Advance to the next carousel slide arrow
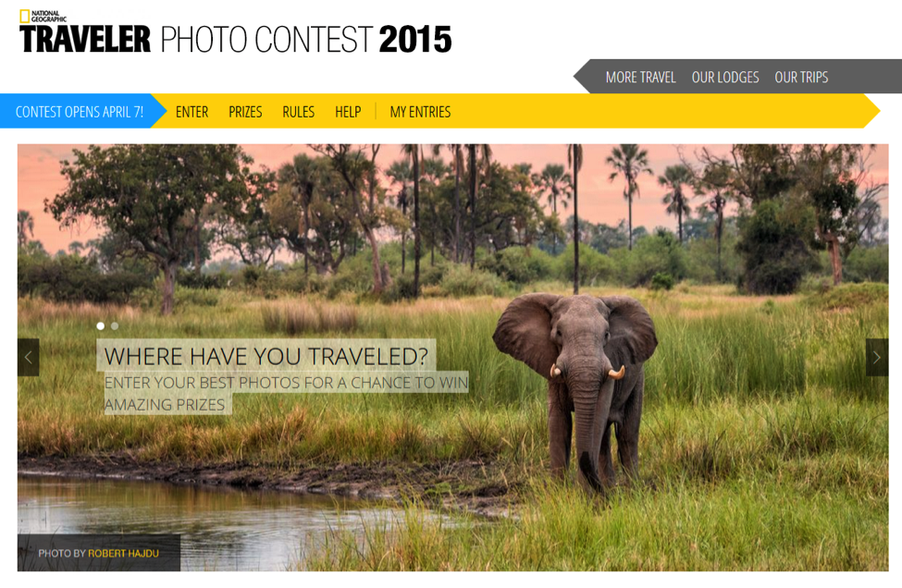The height and width of the screenshot is (588, 902). click(x=877, y=358)
